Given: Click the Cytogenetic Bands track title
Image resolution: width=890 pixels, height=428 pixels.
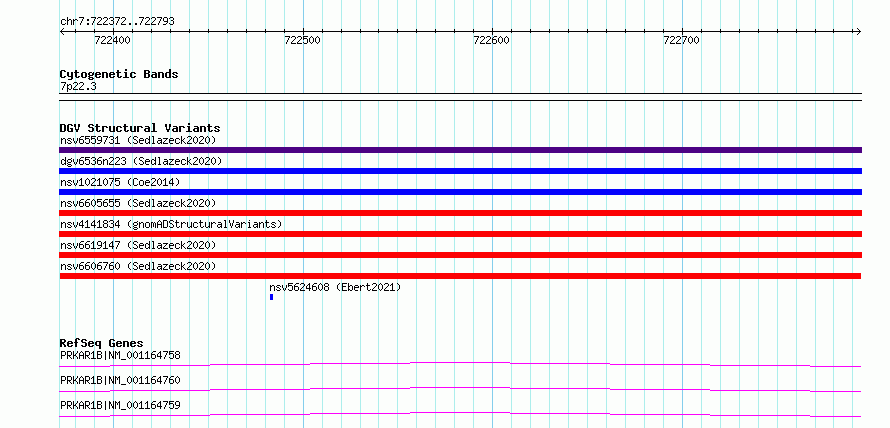Looking at the screenshot, I should (x=119, y=74).
